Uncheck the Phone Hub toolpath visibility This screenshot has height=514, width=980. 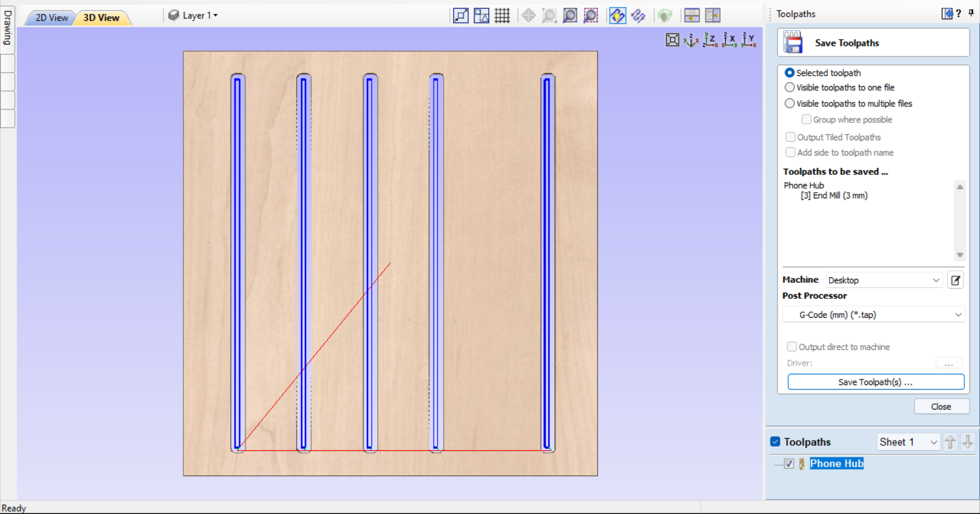pyautogui.click(x=789, y=464)
